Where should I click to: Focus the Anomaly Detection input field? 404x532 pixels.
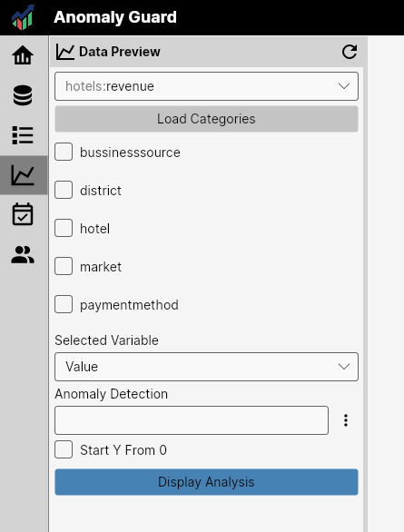tap(192, 420)
